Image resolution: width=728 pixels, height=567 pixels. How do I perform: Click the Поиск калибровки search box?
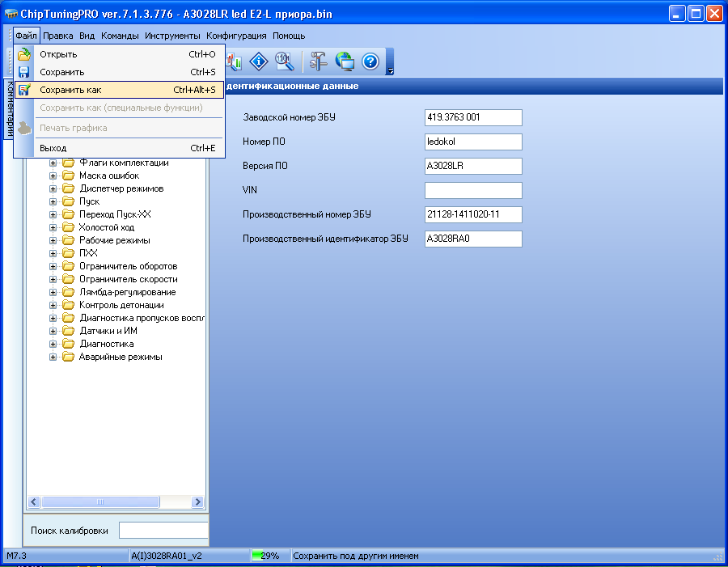click(x=163, y=531)
